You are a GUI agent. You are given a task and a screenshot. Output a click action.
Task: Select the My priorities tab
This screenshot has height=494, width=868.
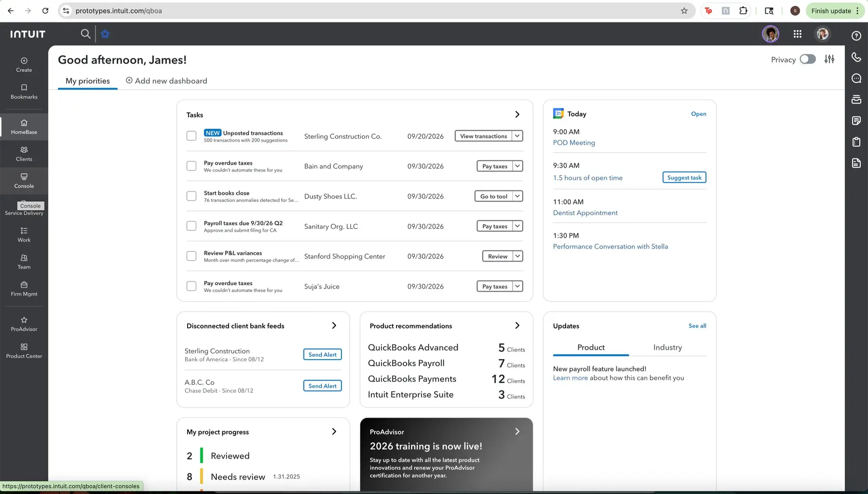click(x=88, y=81)
